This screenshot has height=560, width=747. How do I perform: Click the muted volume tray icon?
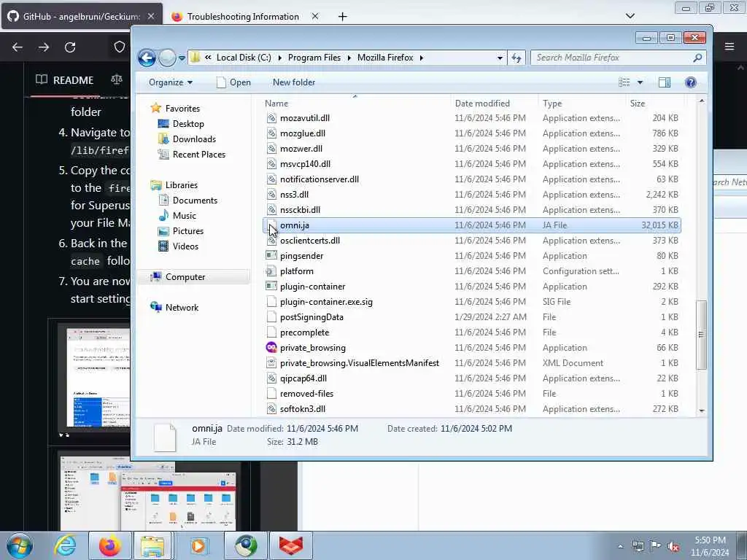(x=673, y=546)
